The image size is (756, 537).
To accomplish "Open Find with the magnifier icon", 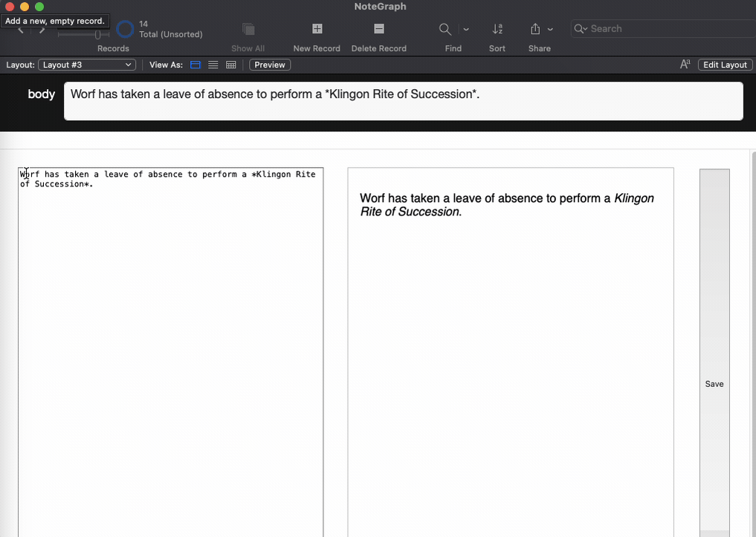I will pyautogui.click(x=445, y=29).
